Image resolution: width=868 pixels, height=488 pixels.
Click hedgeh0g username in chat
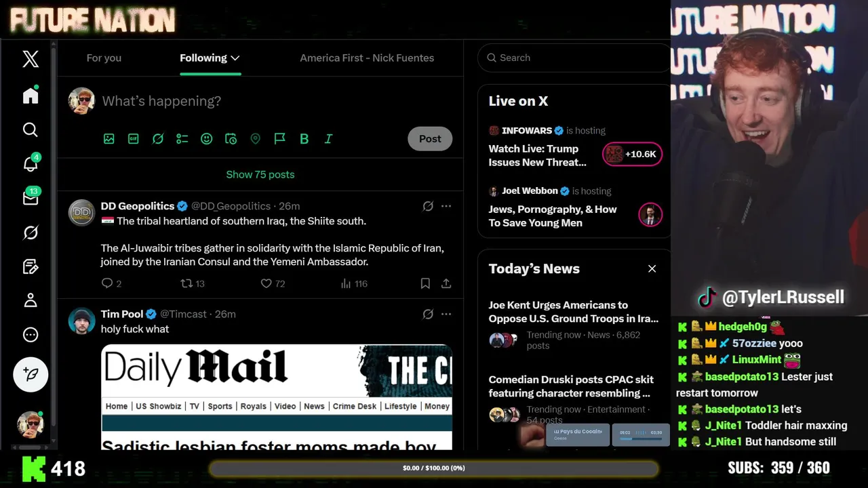(743, 327)
